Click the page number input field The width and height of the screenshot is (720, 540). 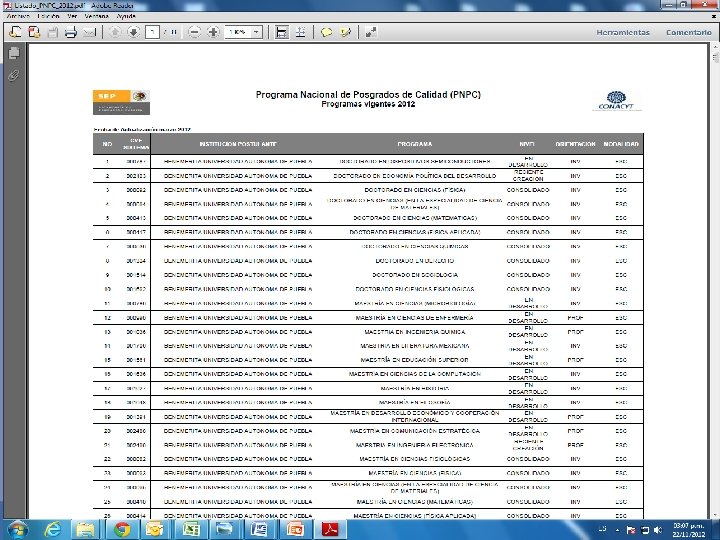(152, 32)
